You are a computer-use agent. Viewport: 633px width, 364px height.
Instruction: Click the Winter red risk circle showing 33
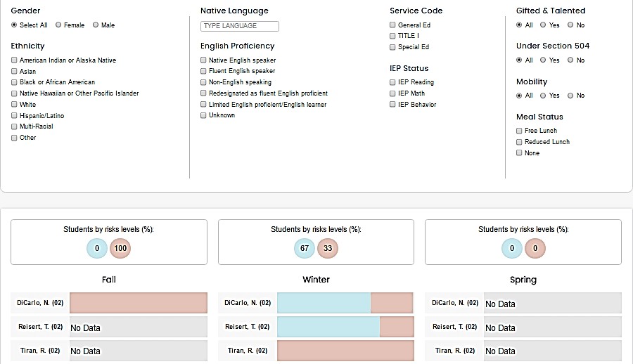[x=328, y=248]
